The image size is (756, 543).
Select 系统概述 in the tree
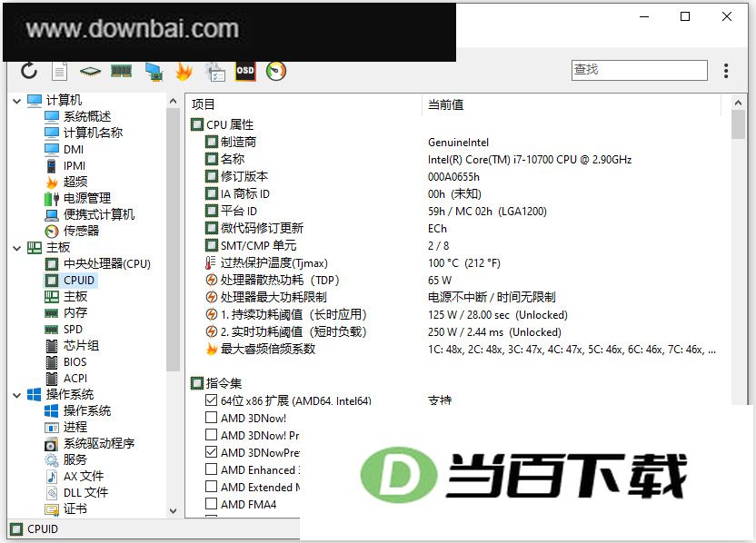pyautogui.click(x=87, y=116)
